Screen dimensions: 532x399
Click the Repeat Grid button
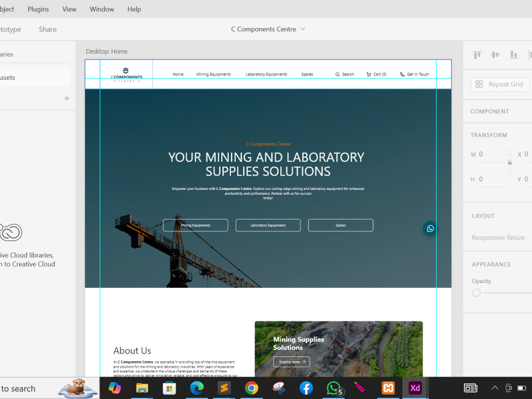point(500,84)
